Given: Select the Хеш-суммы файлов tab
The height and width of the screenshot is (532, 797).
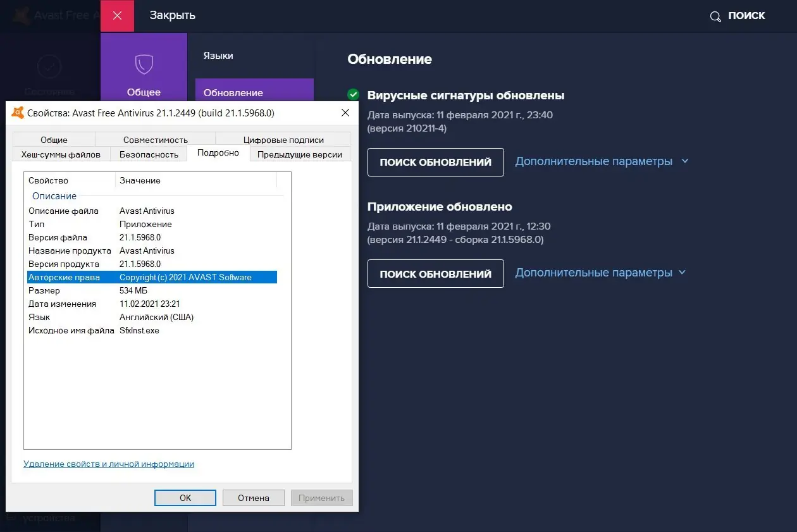Looking at the screenshot, I should click(61, 154).
